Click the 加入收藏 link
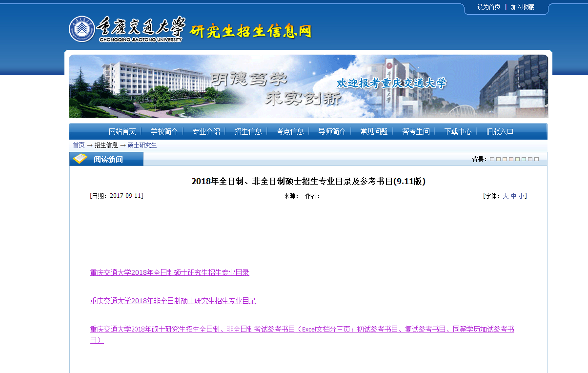Viewport: 588px width, 373px height. tap(522, 7)
